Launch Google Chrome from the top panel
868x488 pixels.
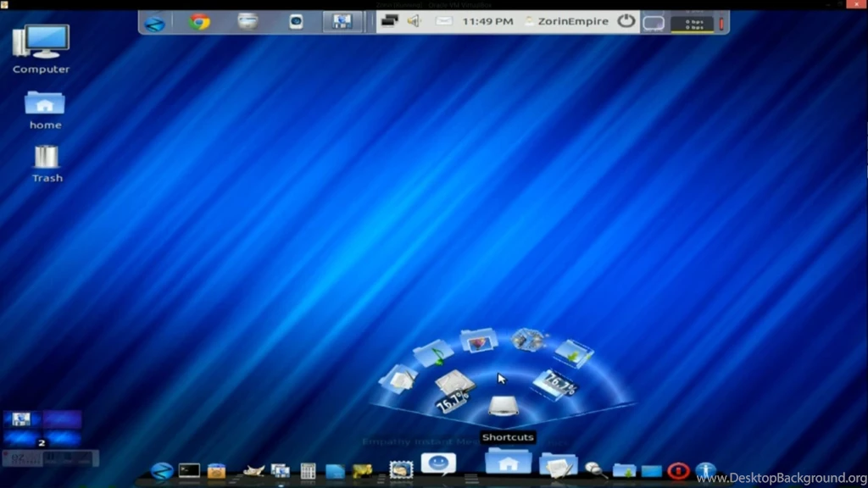tap(200, 22)
